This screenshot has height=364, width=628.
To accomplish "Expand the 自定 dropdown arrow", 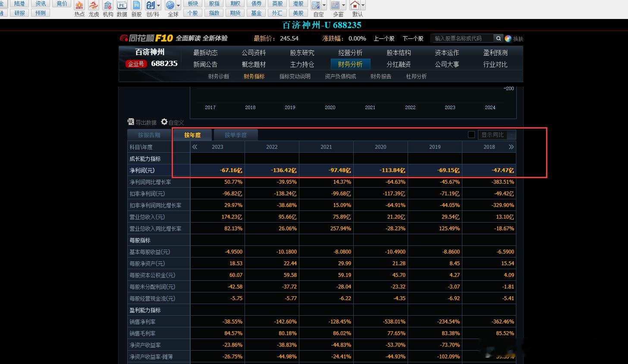I will click(x=324, y=6).
